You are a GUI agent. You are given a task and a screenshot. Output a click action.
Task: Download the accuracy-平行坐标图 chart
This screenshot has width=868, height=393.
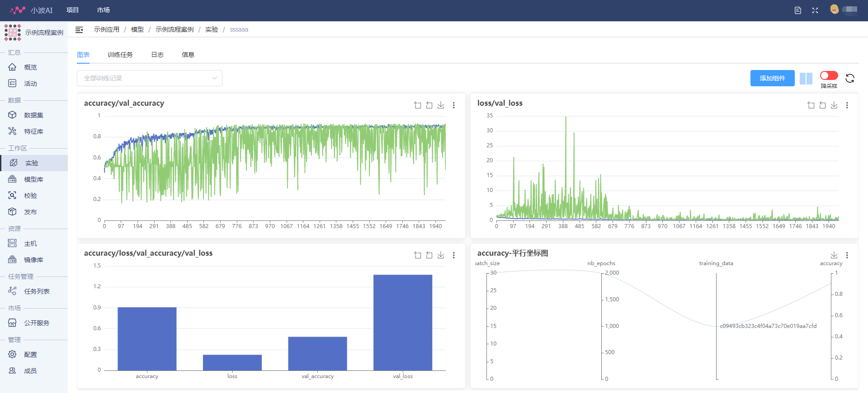(x=834, y=255)
